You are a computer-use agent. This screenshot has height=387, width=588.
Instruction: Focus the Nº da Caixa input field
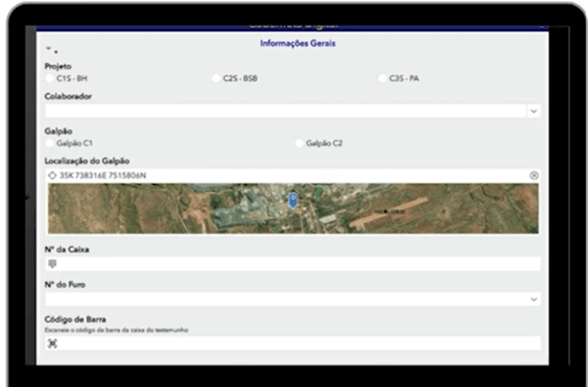(x=294, y=264)
